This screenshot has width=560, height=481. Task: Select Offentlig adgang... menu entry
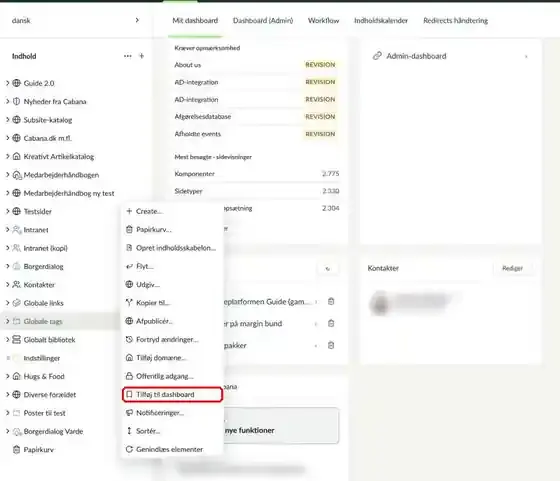[172, 376]
